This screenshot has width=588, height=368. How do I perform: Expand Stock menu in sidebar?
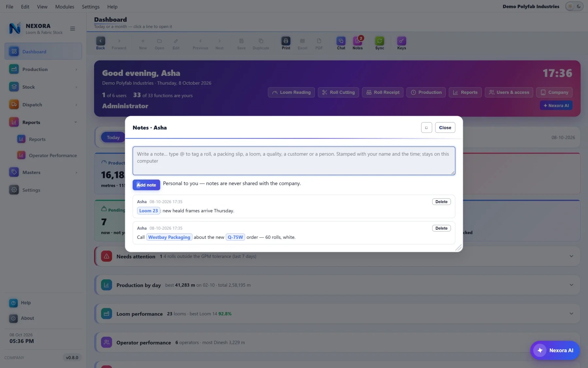[x=43, y=87]
